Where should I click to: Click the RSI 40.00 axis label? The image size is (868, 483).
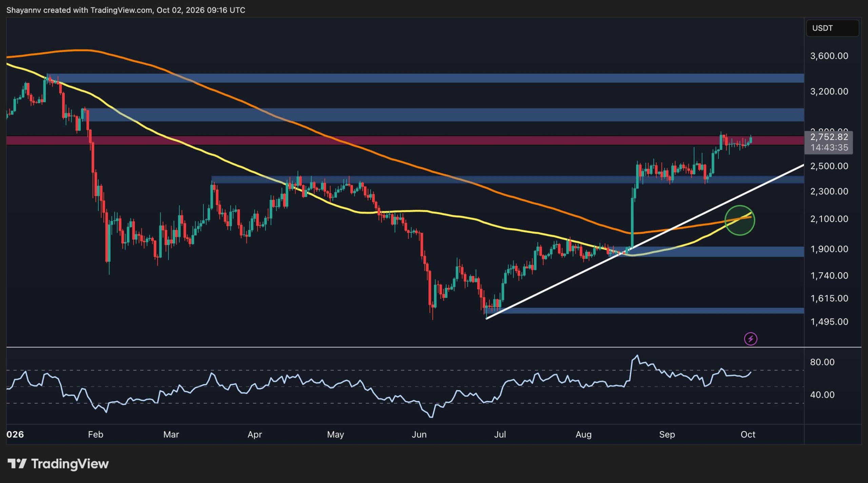pos(822,395)
